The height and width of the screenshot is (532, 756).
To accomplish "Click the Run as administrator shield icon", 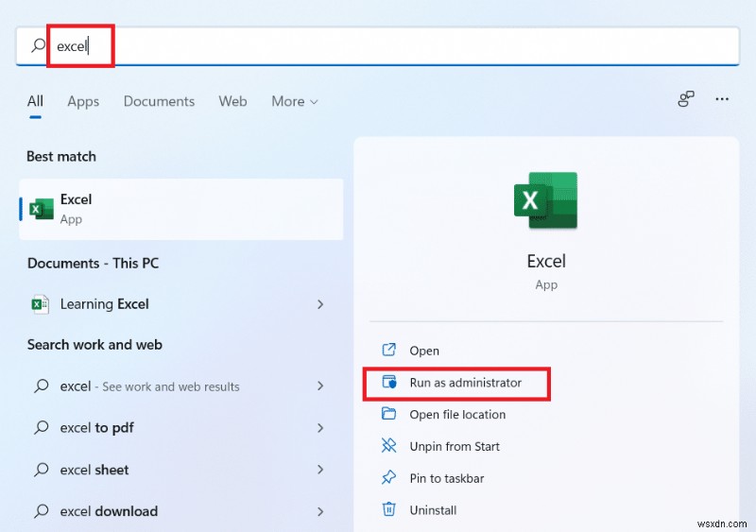I will click(x=388, y=382).
